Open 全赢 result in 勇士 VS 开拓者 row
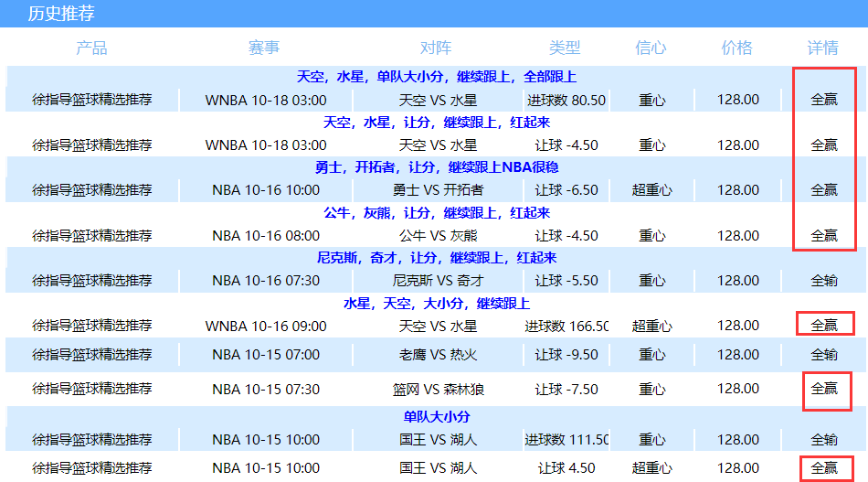The height and width of the screenshot is (482, 868). (x=824, y=190)
